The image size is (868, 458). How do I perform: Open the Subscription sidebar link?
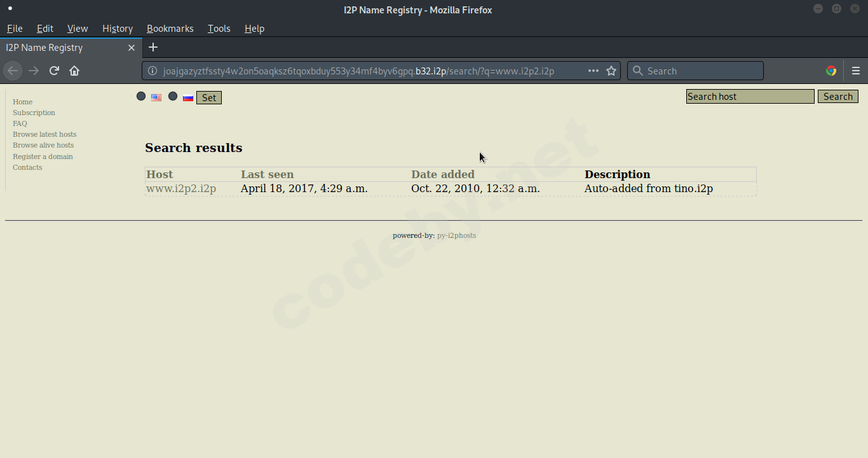click(34, 113)
